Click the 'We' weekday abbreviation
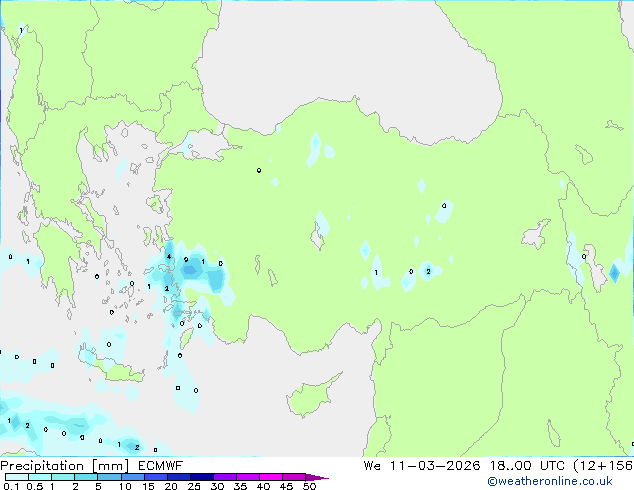 372,466
